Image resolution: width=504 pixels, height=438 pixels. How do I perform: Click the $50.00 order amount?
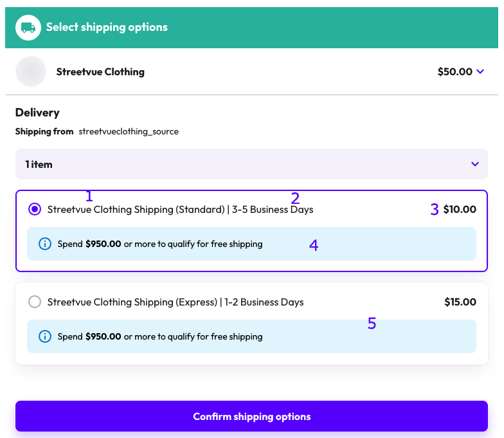(x=455, y=71)
